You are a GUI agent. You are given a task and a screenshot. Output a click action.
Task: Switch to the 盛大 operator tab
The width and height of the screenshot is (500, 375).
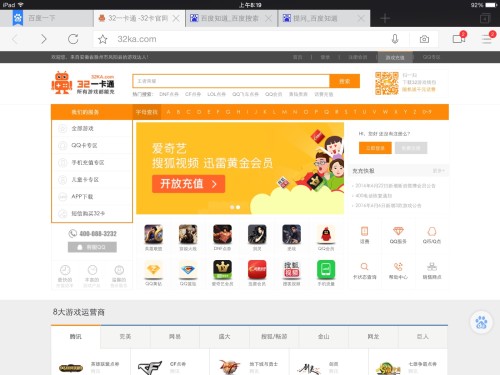(x=224, y=337)
